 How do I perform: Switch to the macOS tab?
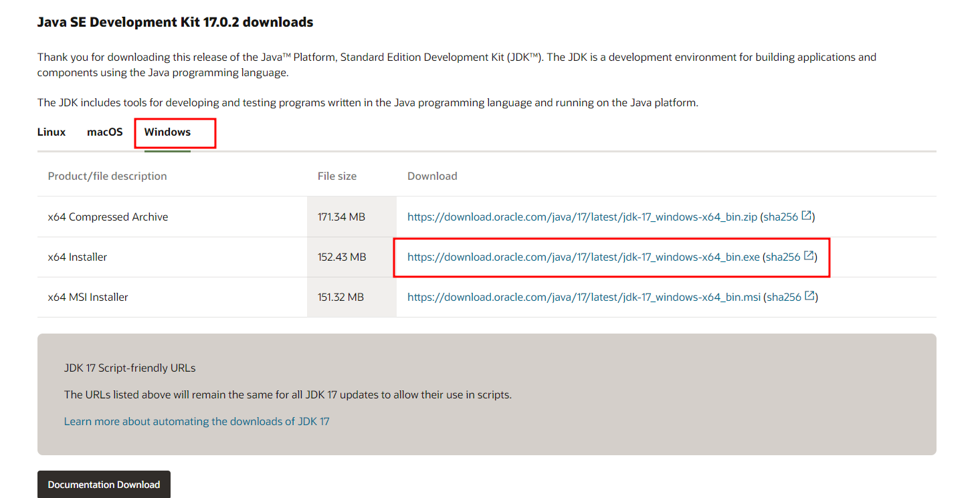click(x=105, y=132)
